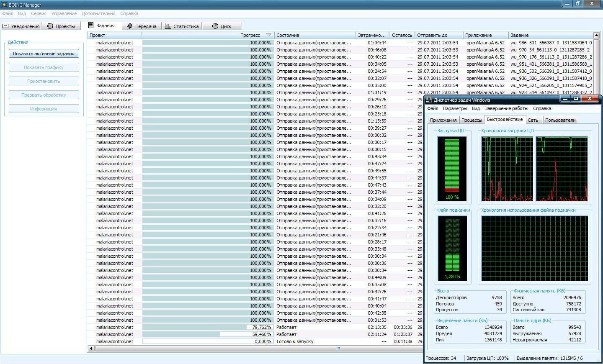The height and width of the screenshot is (364, 603).
Task: Select the task with elapsed time 00:49:55
Action: pos(255,171)
